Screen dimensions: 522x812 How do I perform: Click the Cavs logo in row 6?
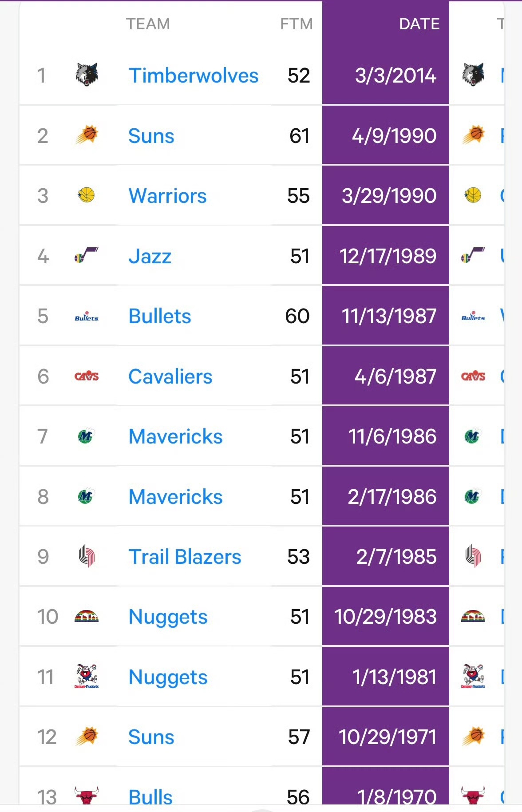click(x=87, y=376)
